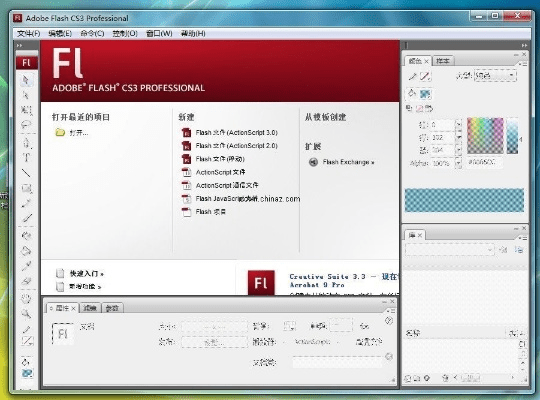This screenshot has width=540, height=400.
Task: Select the Lasso tool
Action: pyautogui.click(x=26, y=124)
